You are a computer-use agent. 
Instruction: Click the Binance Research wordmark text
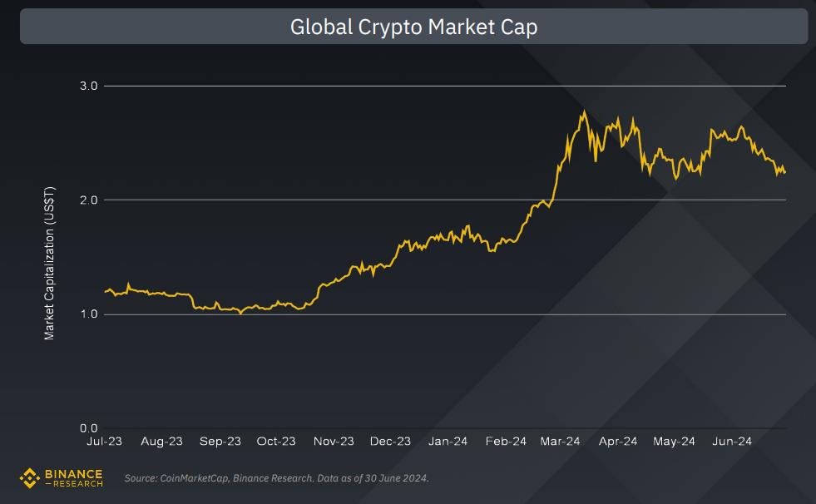pyautogui.click(x=72, y=478)
